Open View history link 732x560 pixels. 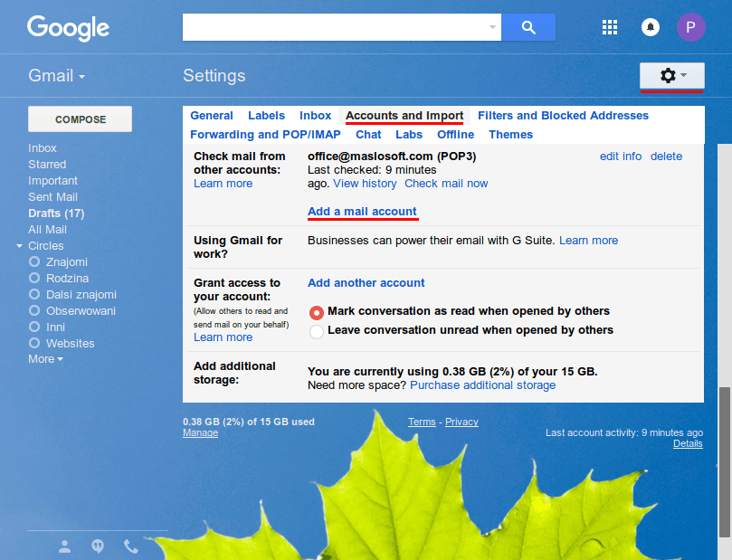pyautogui.click(x=365, y=184)
